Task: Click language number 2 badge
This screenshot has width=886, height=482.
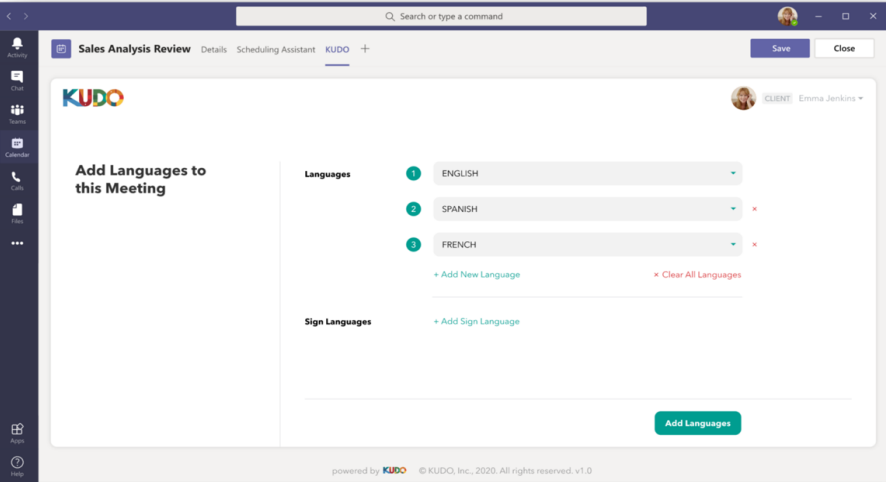Action: coord(414,209)
